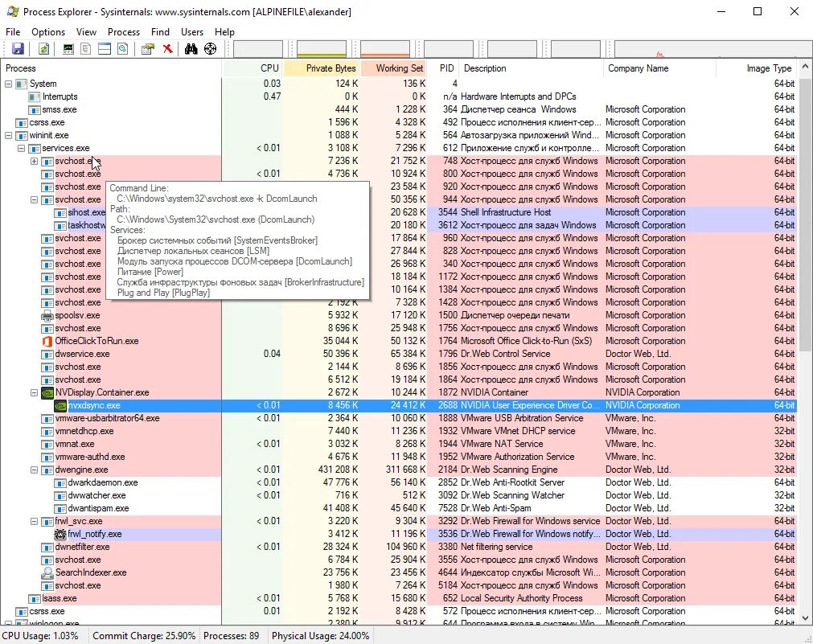Select the frwl_notify.exe process row
Viewport: 813px width, 644px height.
click(92, 534)
